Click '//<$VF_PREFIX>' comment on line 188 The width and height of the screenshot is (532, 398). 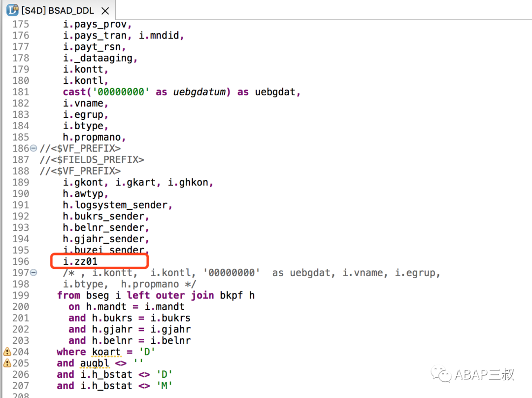pyautogui.click(x=80, y=171)
